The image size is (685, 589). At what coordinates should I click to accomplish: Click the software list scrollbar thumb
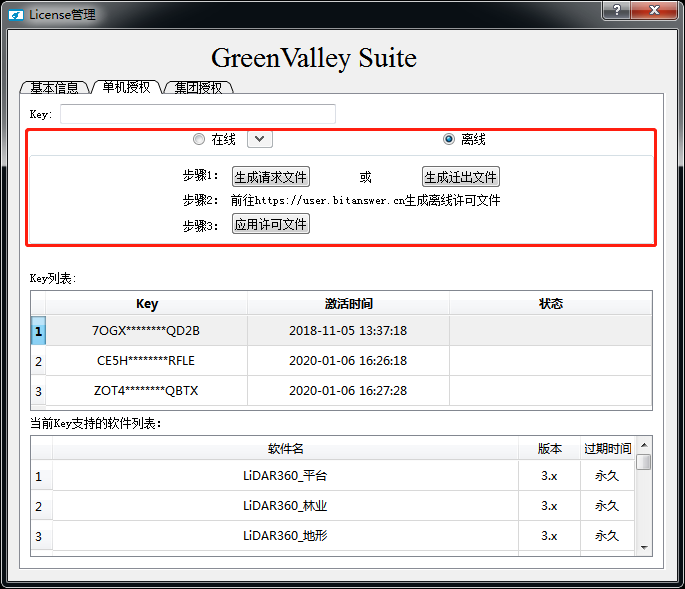point(643,462)
